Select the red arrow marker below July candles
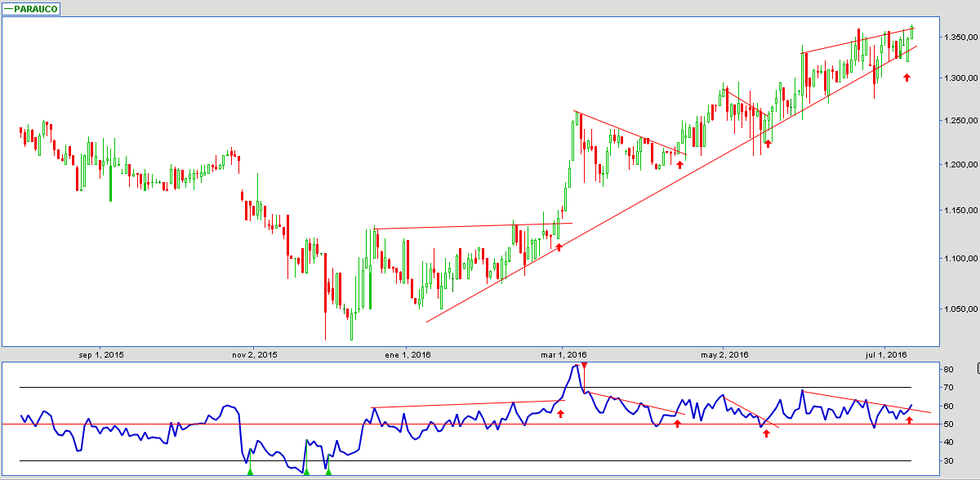 [906, 78]
